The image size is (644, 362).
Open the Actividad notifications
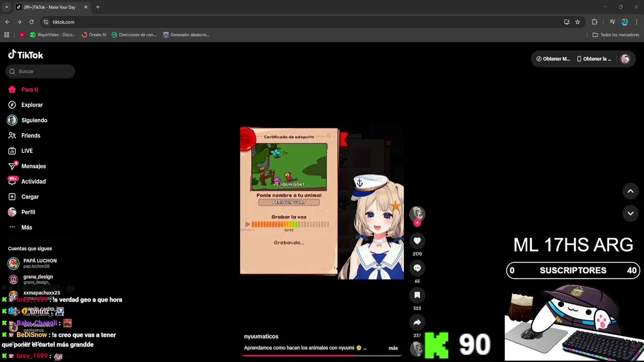(33, 182)
